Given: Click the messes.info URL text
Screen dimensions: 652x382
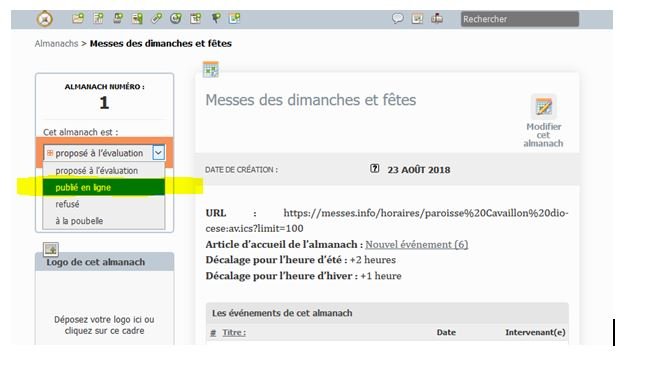Looking at the screenshot, I should [387, 221].
